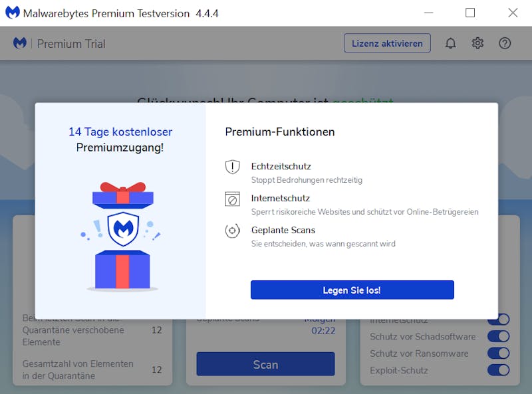The image size is (532, 394).
Task: Click "Sie entscheiden, was wann gescannt wird"
Action: (x=323, y=244)
